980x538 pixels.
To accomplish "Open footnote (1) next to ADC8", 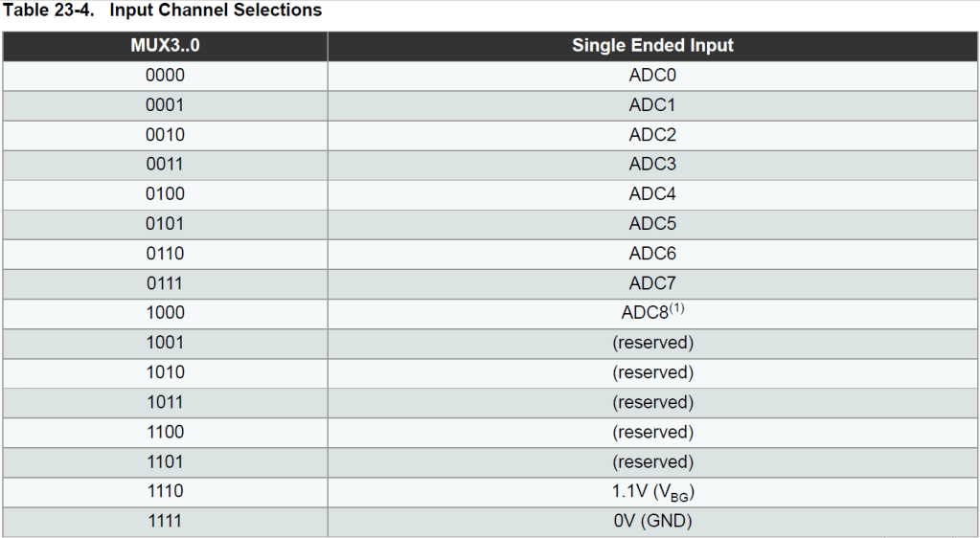I will pos(676,308).
